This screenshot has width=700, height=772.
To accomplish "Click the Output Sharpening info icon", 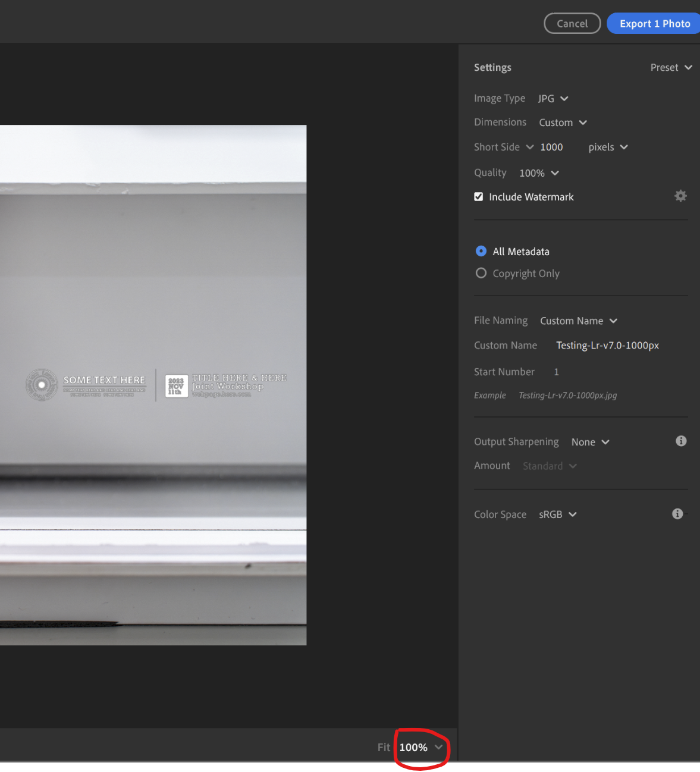I will (x=681, y=441).
